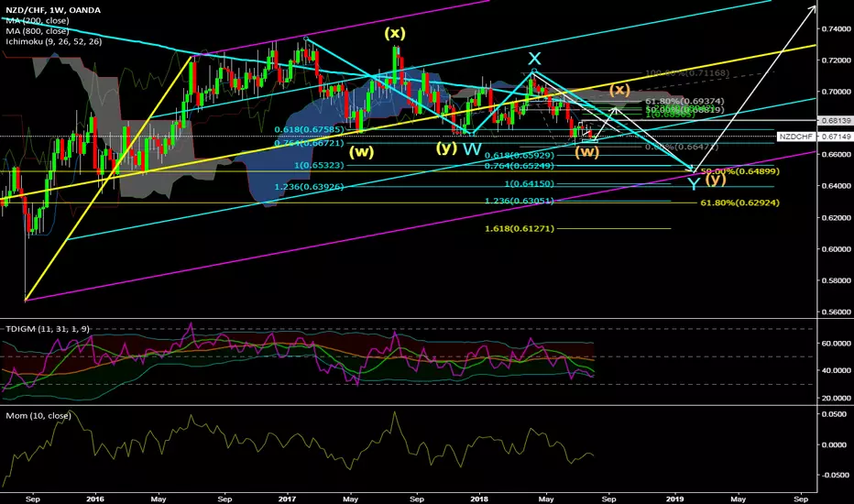The height and width of the screenshot is (504, 854).
Task: Click the NZD/CHF, 1W, OANDA chart title
Action: (x=53, y=10)
